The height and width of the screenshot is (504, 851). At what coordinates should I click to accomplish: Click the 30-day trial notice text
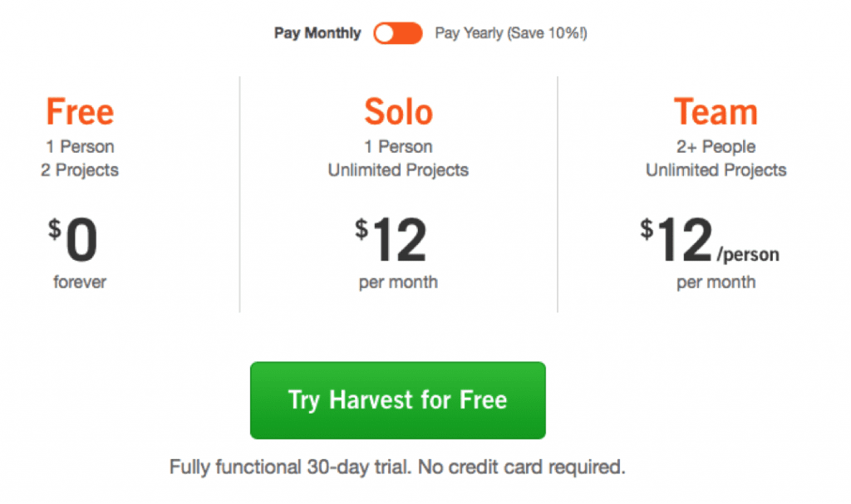coord(398,467)
